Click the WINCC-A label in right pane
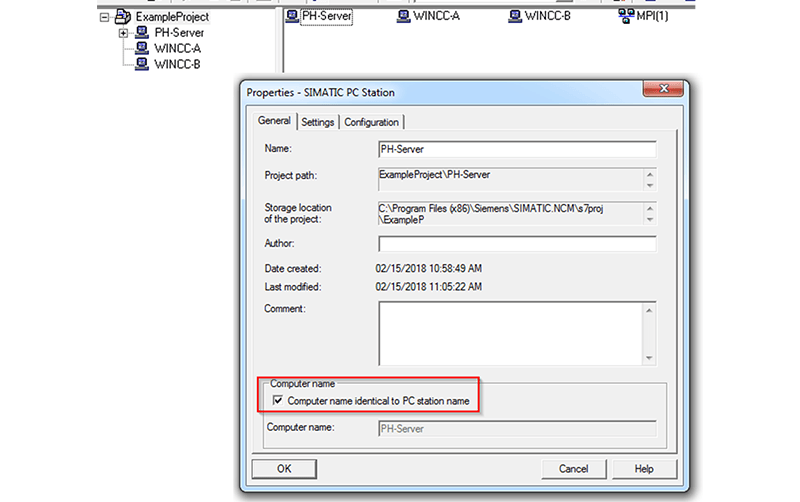This screenshot has height=502, width=800. pyautogui.click(x=437, y=16)
